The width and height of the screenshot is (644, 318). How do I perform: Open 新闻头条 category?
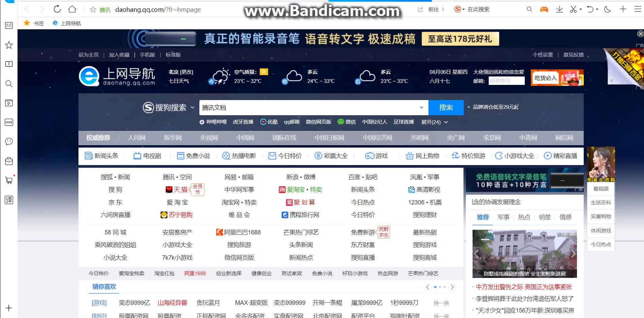coord(101,156)
